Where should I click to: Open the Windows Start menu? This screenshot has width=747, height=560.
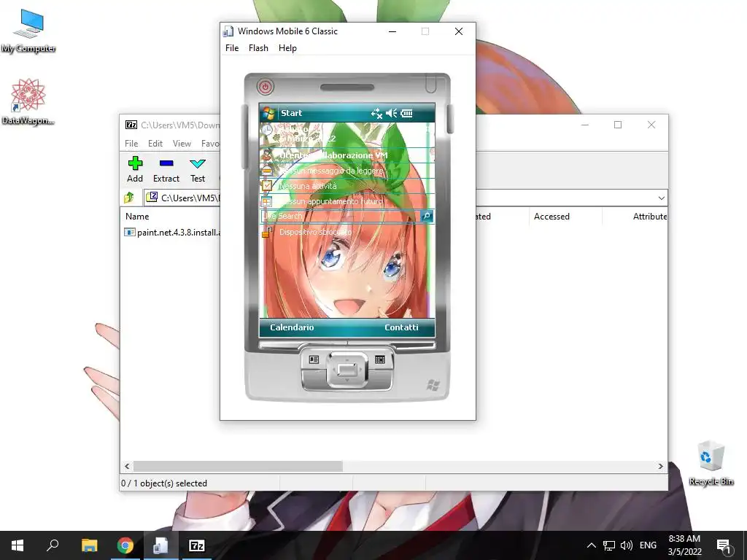pos(18,545)
